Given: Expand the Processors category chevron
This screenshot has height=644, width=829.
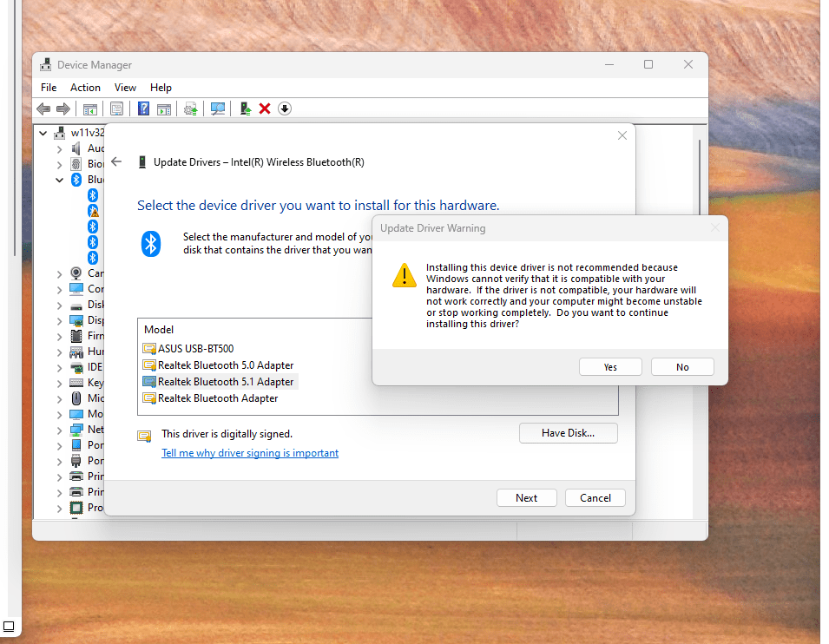Looking at the screenshot, I should coord(59,508).
